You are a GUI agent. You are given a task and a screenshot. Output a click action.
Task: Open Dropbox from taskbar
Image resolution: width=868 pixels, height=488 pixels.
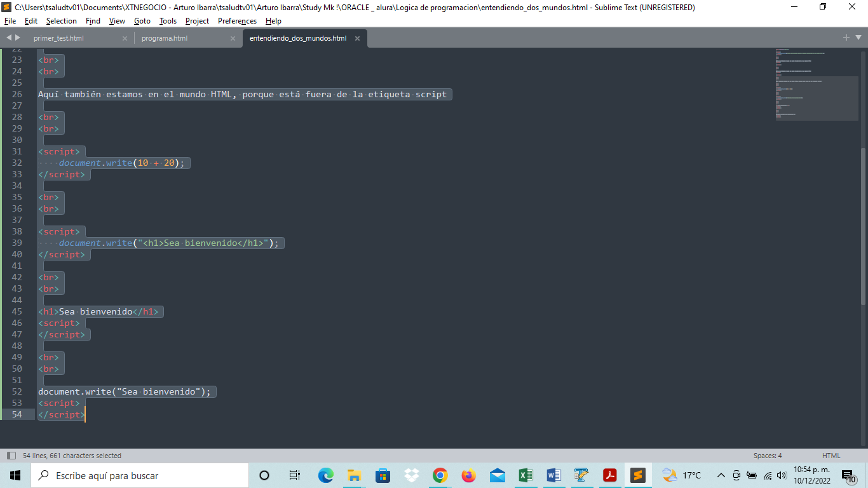point(412,475)
